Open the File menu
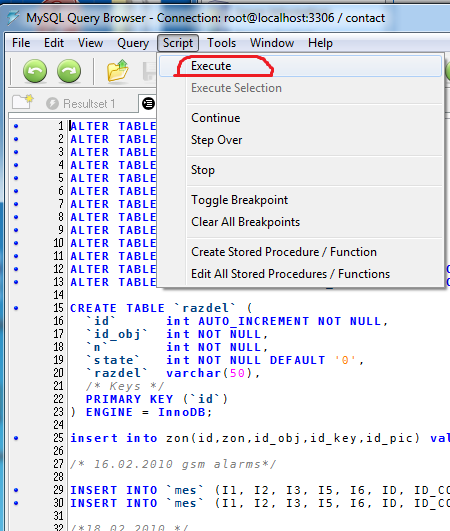The image size is (450, 531). (21, 43)
